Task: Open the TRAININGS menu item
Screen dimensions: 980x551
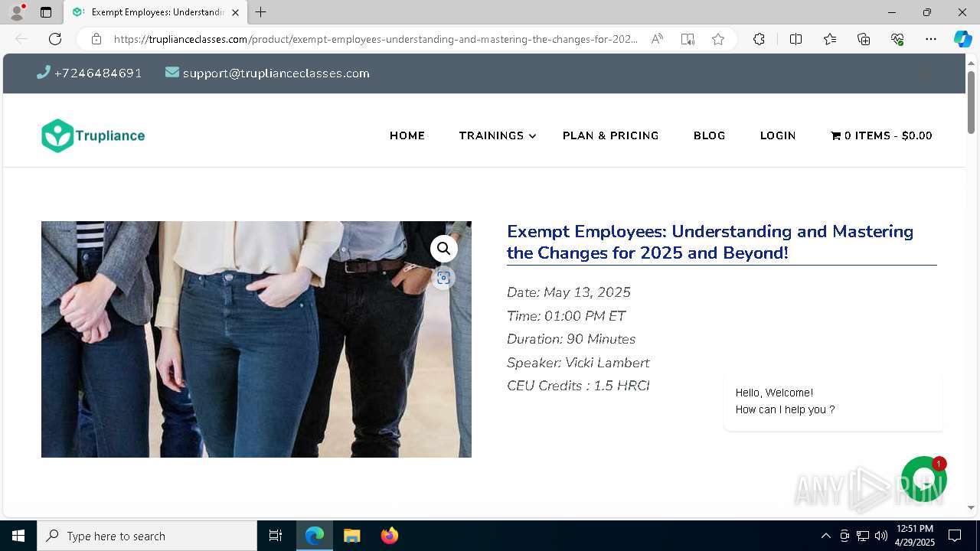Action: coord(492,135)
